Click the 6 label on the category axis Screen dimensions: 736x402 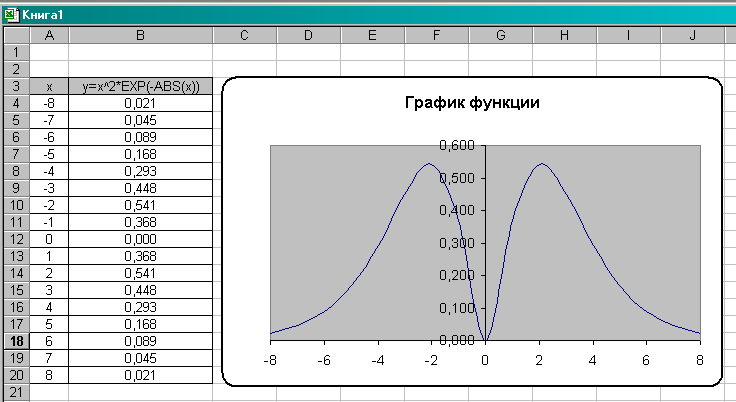click(646, 360)
